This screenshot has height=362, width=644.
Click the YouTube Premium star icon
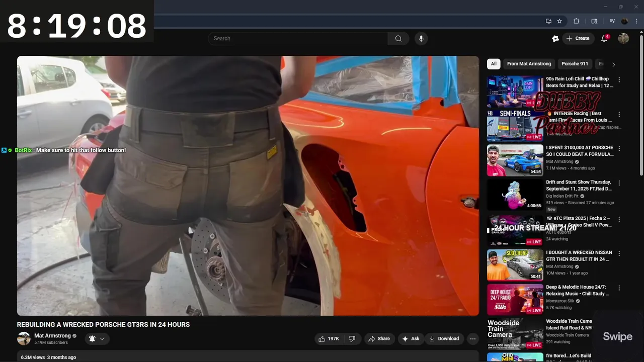(x=555, y=38)
